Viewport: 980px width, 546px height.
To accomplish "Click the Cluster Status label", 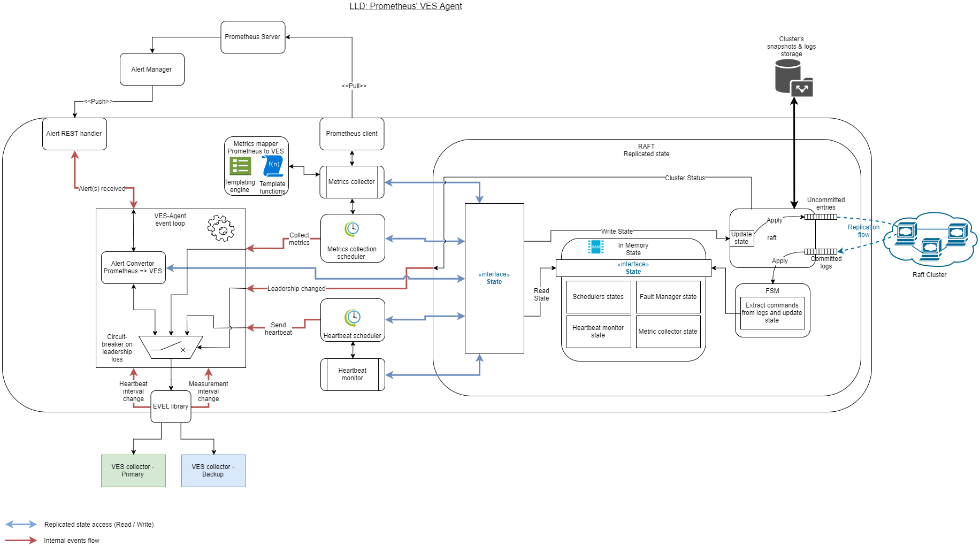I will tap(685, 178).
